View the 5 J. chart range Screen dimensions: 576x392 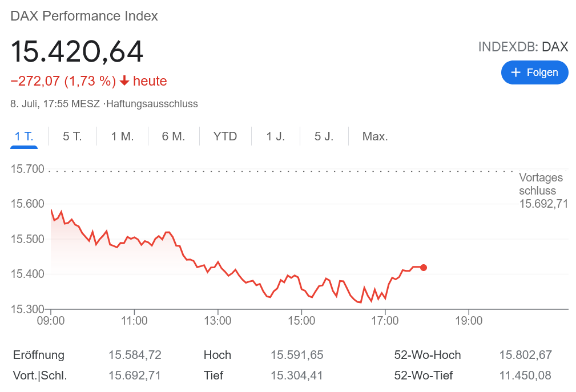tap(324, 136)
